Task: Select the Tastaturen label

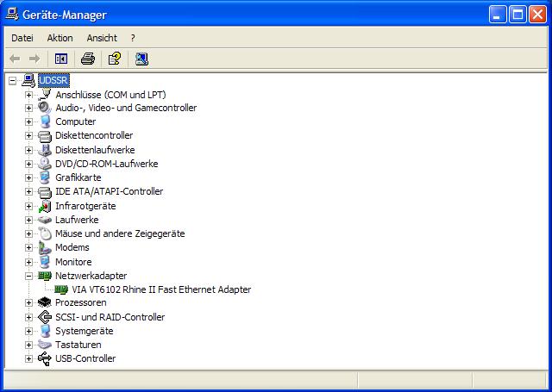Action: click(78, 345)
